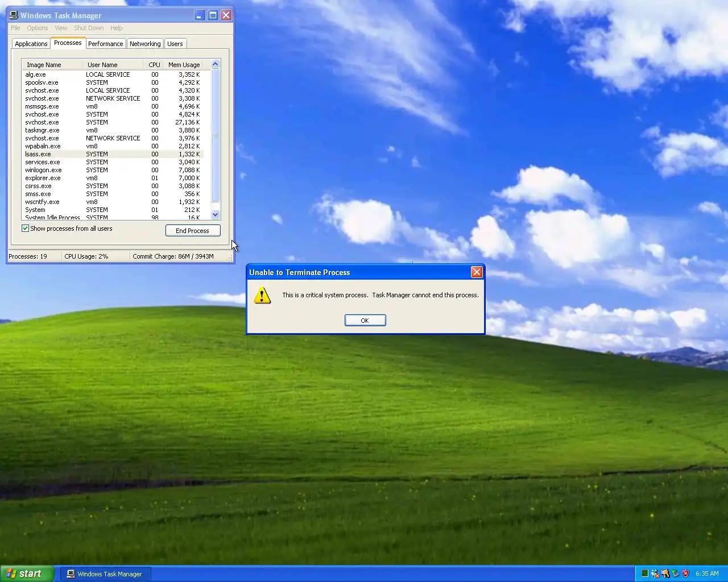The height and width of the screenshot is (582, 728).
Task: Sort by Mem Usage column header
Action: click(x=184, y=65)
